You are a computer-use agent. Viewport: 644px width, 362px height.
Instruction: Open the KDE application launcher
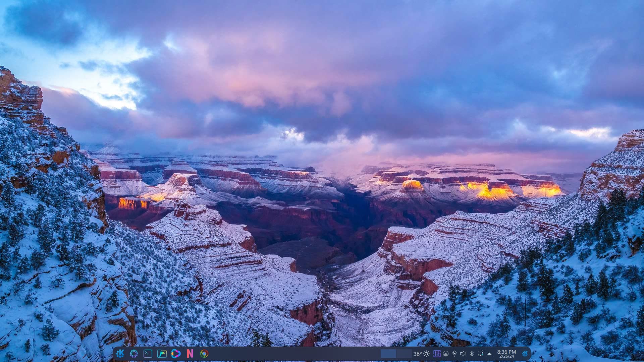point(120,353)
